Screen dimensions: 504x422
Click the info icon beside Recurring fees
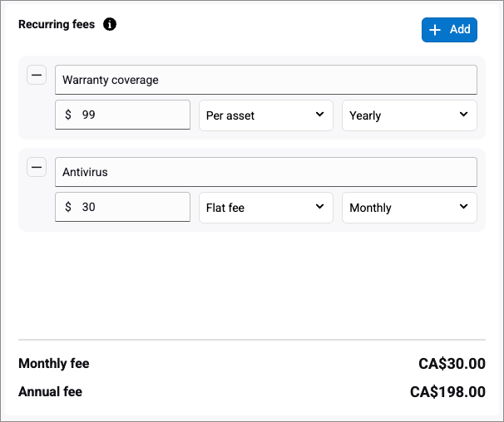tap(110, 24)
